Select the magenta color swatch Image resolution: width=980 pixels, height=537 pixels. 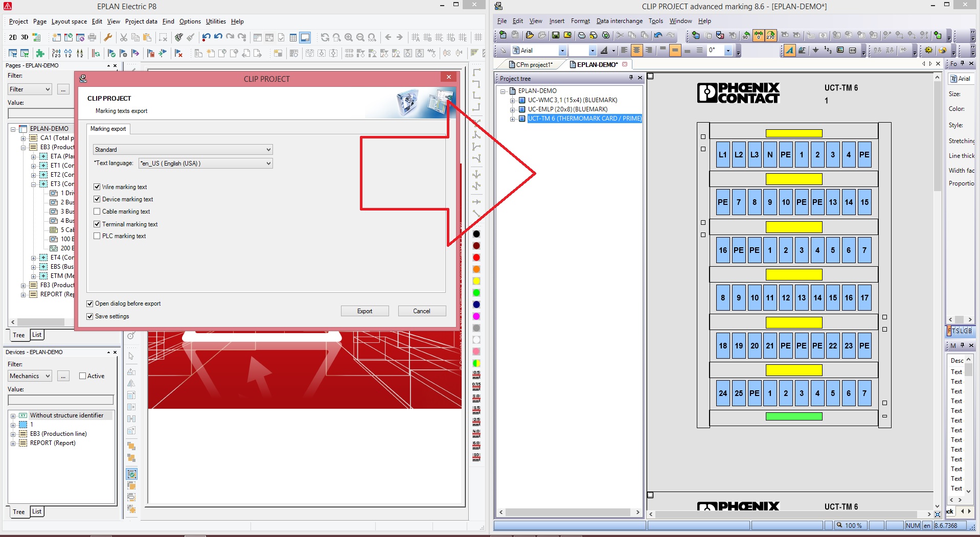click(476, 316)
